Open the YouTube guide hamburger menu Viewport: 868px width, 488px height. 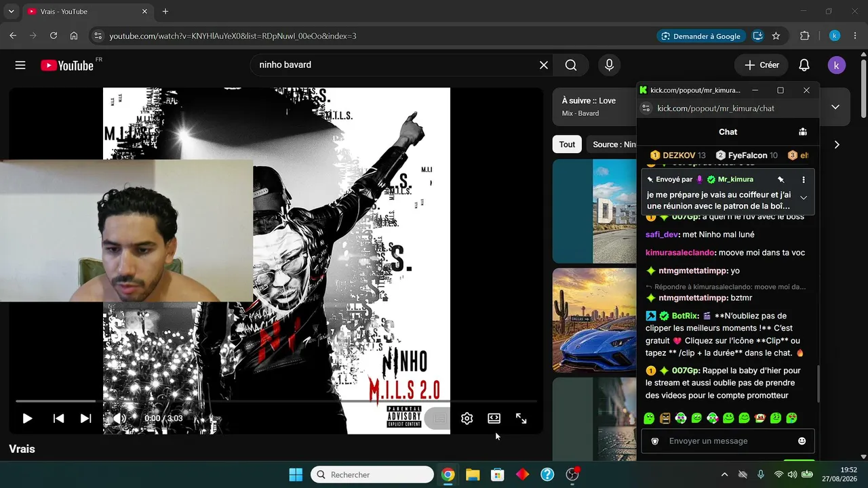point(20,65)
